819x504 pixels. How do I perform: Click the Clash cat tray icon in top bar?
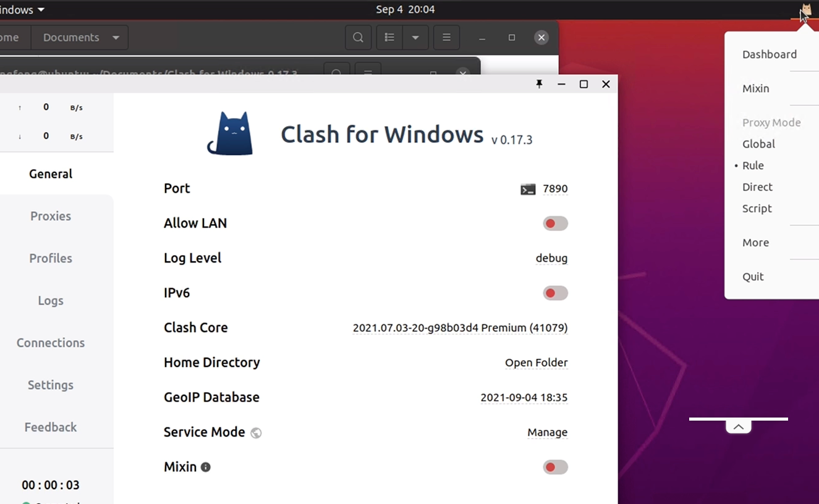point(806,10)
